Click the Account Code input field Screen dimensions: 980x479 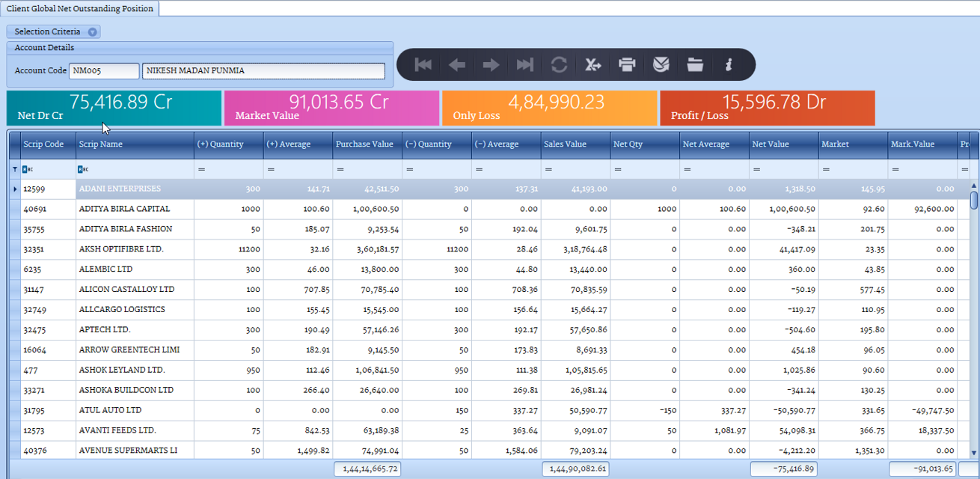coord(103,71)
